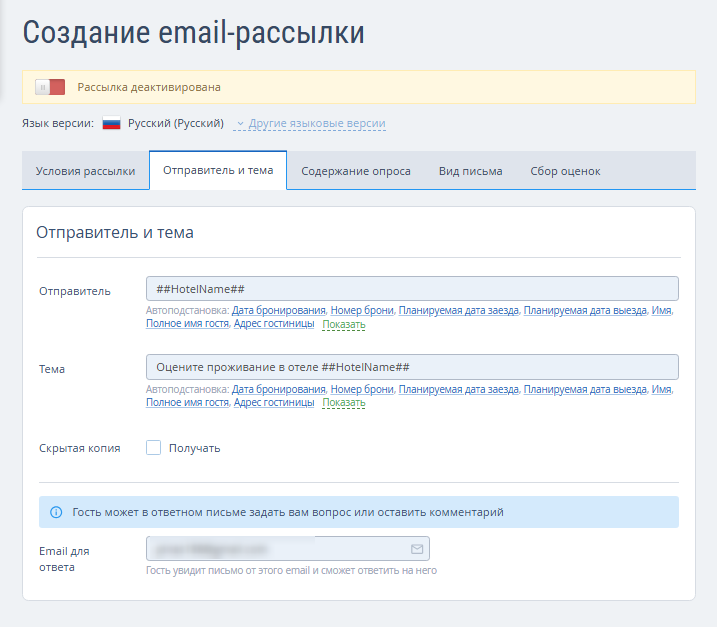
Task: Enable the Получать hidden copy checkbox
Action: pyautogui.click(x=154, y=448)
